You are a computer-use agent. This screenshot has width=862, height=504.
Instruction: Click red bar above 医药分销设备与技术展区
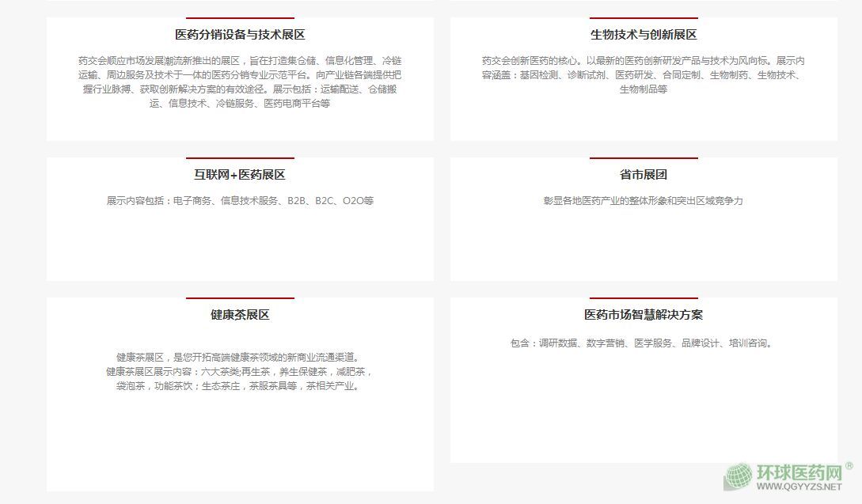[x=240, y=17]
